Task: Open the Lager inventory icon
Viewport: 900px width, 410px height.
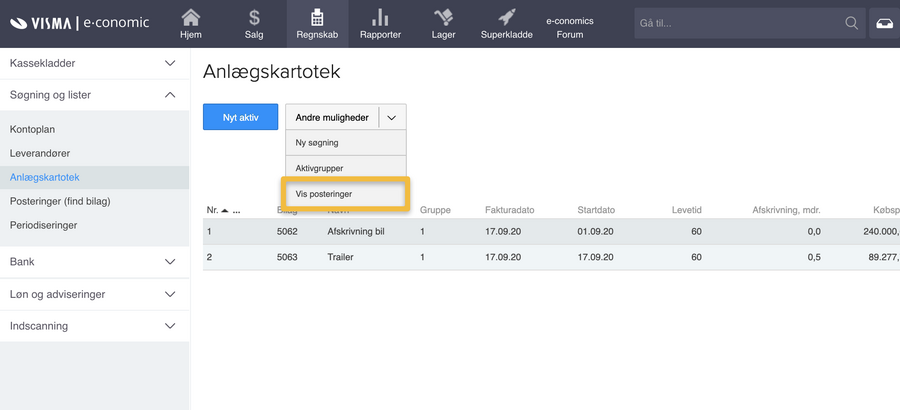Action: tap(444, 17)
